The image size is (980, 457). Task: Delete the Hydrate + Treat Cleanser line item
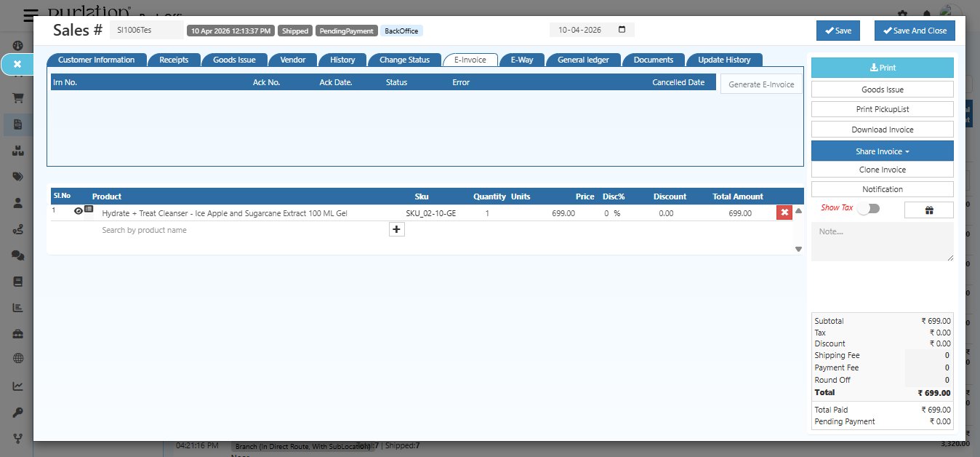tap(786, 212)
